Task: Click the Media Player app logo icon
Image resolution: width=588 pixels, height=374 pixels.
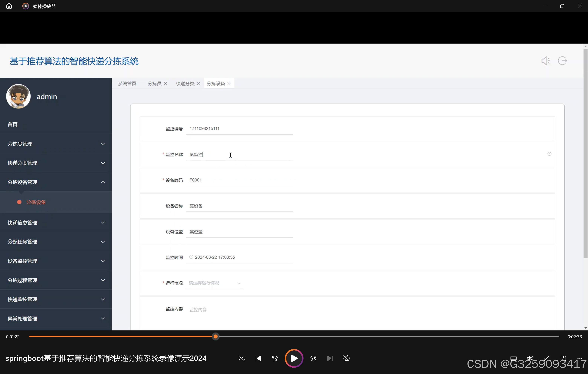Action: coord(25,6)
